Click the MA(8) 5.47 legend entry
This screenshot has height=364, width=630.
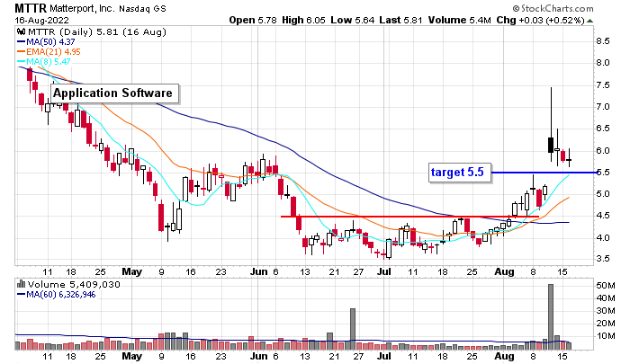point(44,62)
